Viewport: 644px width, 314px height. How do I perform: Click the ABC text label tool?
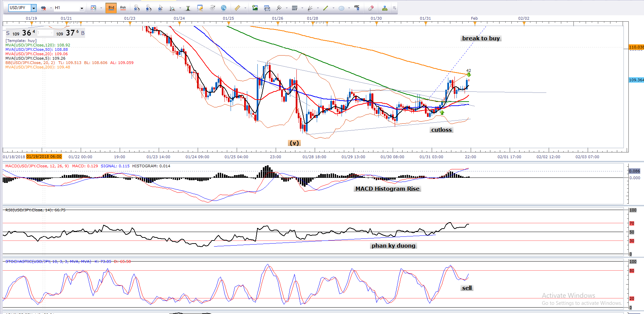click(356, 8)
